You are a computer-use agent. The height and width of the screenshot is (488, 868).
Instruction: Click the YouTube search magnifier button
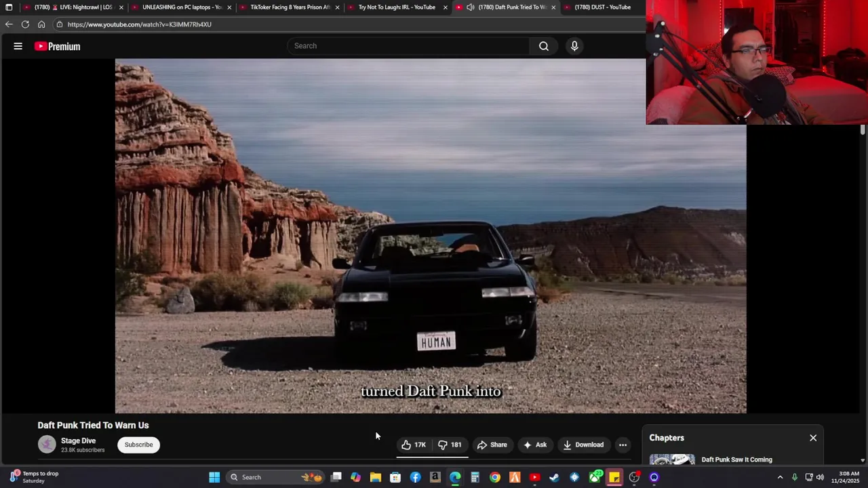click(544, 46)
